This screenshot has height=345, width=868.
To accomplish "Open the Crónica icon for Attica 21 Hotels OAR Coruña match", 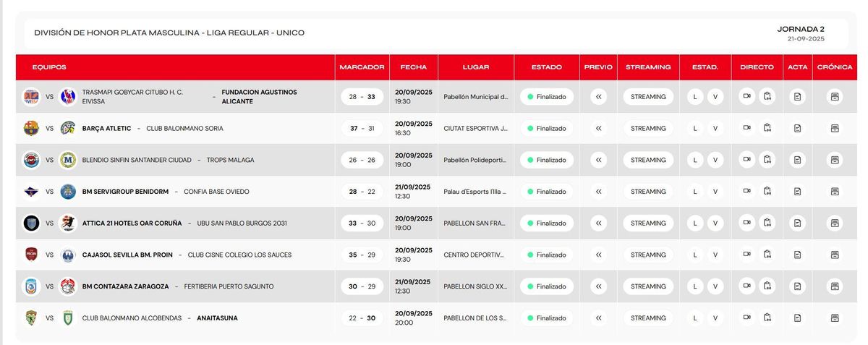I will pyautogui.click(x=835, y=223).
